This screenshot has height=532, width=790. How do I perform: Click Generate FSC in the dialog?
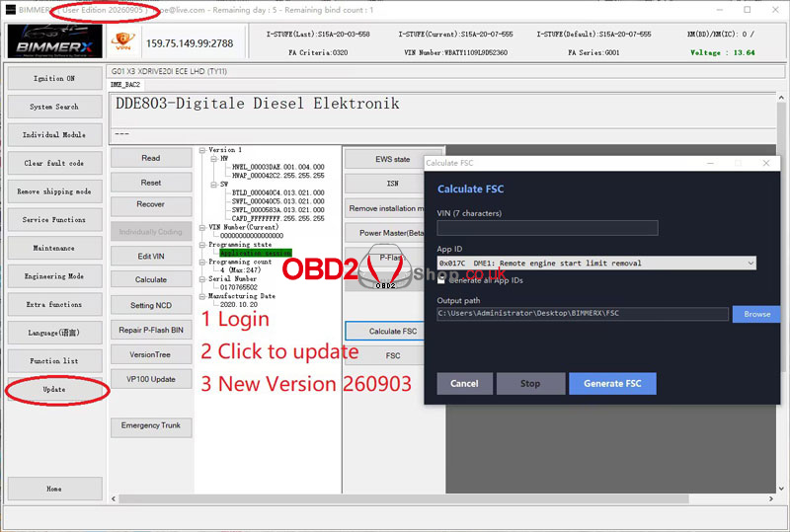612,383
